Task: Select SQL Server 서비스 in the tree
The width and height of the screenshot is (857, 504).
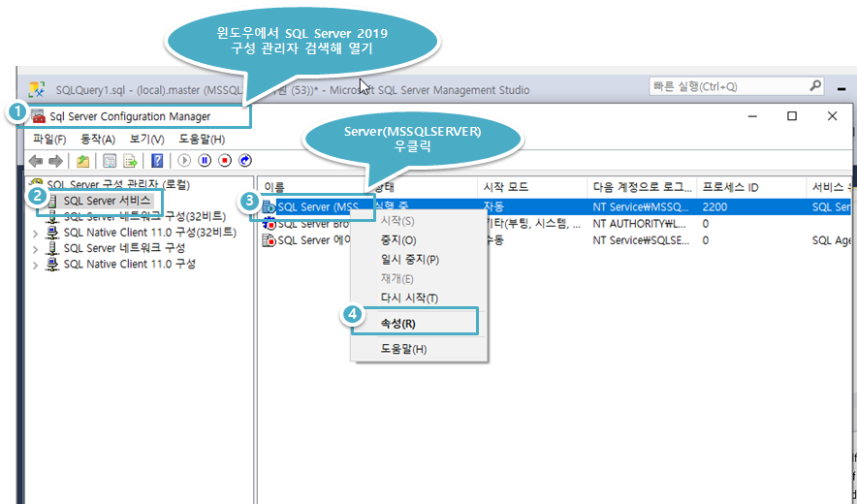Action: [x=107, y=201]
